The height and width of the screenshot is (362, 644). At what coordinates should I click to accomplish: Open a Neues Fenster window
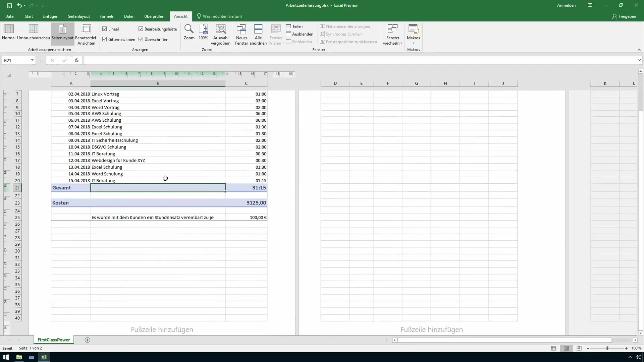point(241,34)
